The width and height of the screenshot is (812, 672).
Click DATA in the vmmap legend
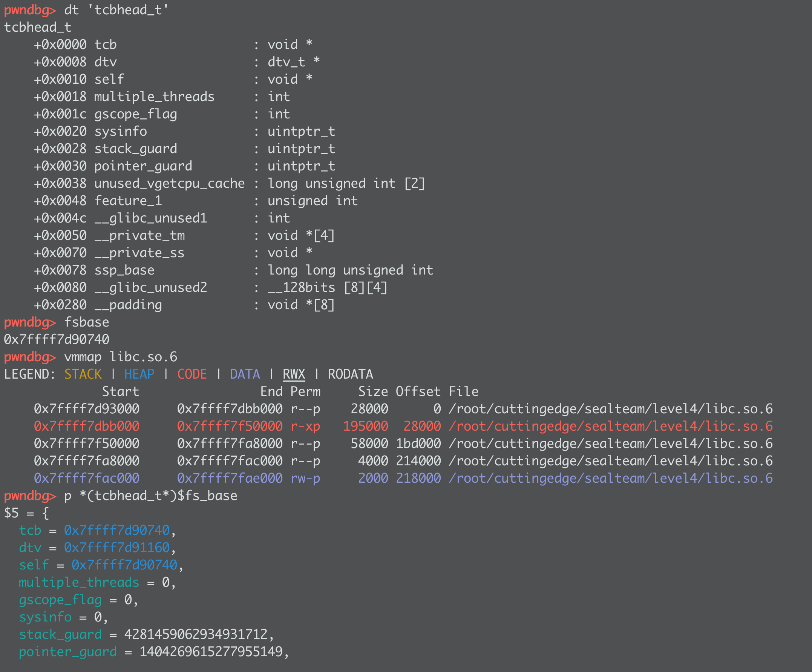pyautogui.click(x=245, y=374)
